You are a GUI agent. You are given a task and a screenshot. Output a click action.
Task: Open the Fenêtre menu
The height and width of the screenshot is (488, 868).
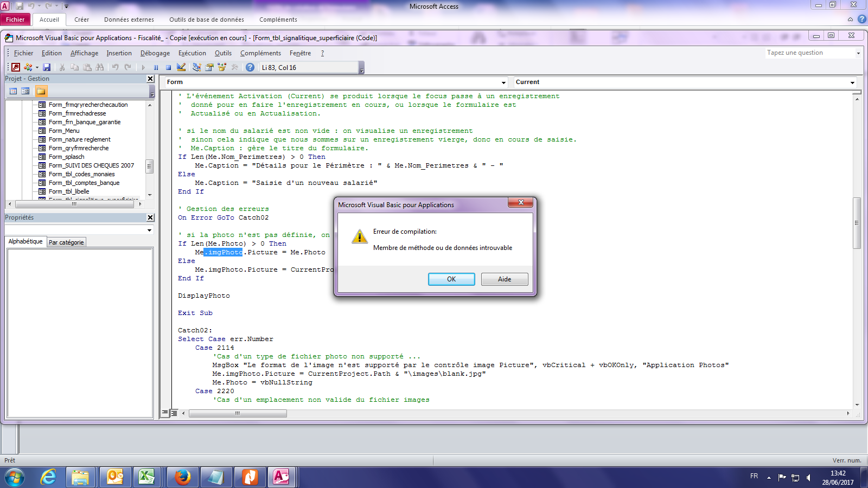click(300, 53)
